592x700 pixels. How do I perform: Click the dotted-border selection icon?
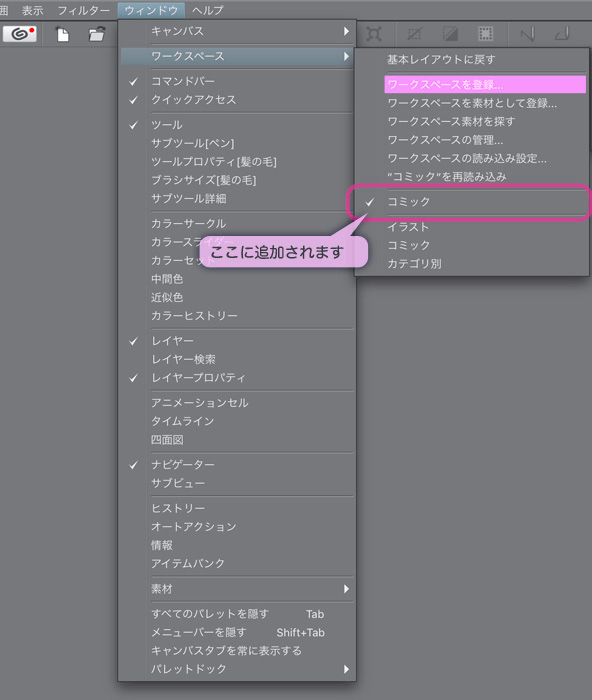pos(485,34)
